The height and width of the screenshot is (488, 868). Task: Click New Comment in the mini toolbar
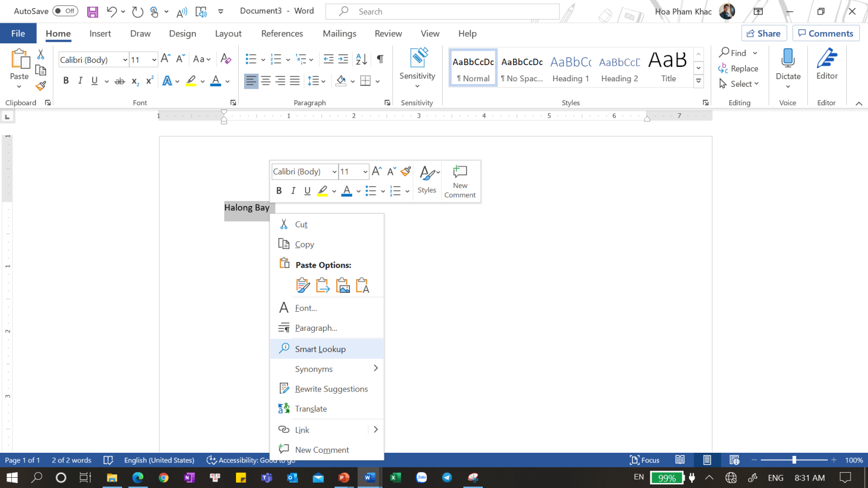point(459,182)
